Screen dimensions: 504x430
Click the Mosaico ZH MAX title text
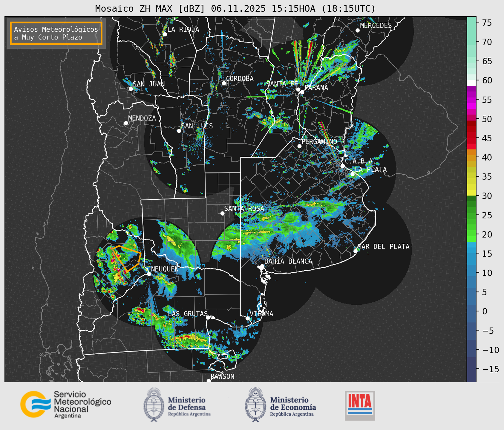235,9
